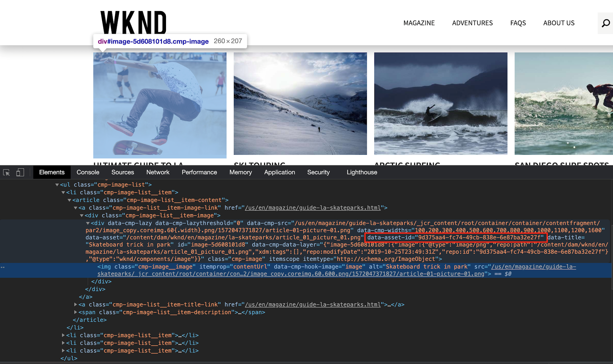
Task: Open the Console panel tab
Action: tap(88, 172)
